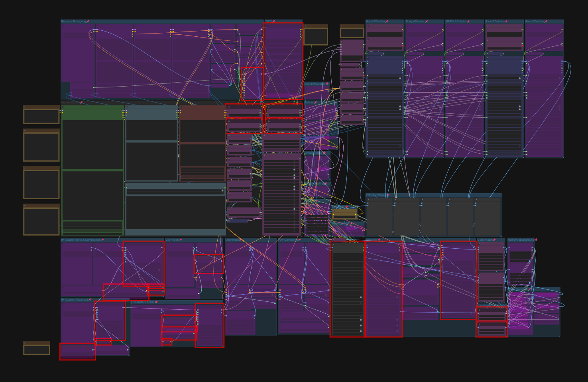Screen dimensions: 588x382
Task: Click the IP-Adapter Advanced title text
Action: coord(75,300)
